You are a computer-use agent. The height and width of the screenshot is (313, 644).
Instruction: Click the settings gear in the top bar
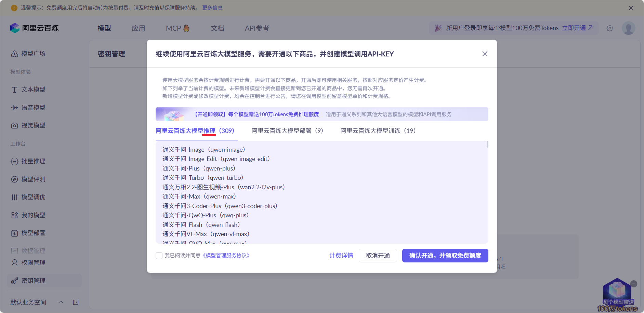(610, 28)
